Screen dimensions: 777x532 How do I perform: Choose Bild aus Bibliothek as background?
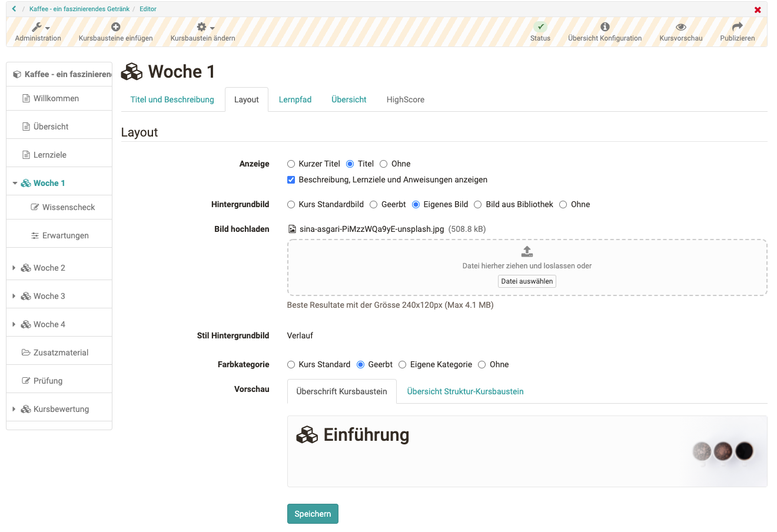478,205
